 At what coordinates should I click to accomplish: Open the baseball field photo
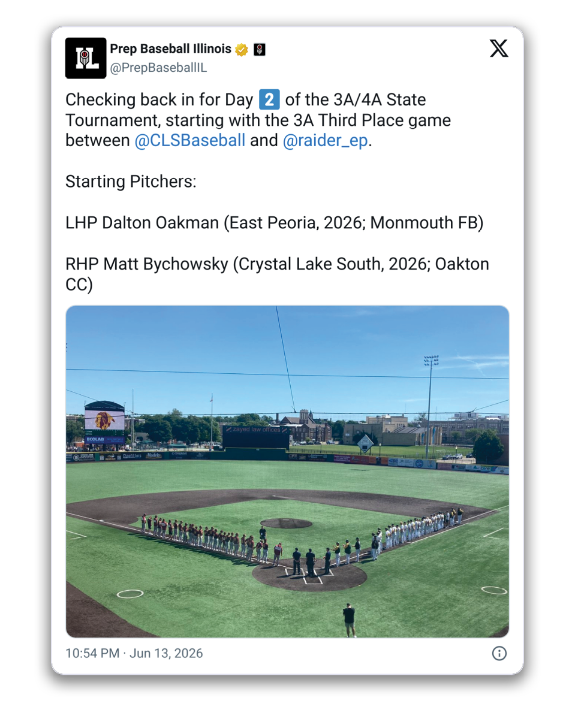tap(287, 472)
